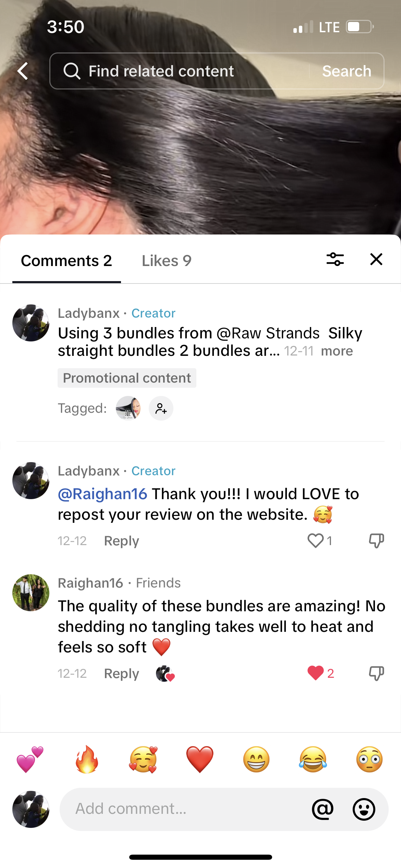
Task: Focus the Add comment text field
Action: 185,809
